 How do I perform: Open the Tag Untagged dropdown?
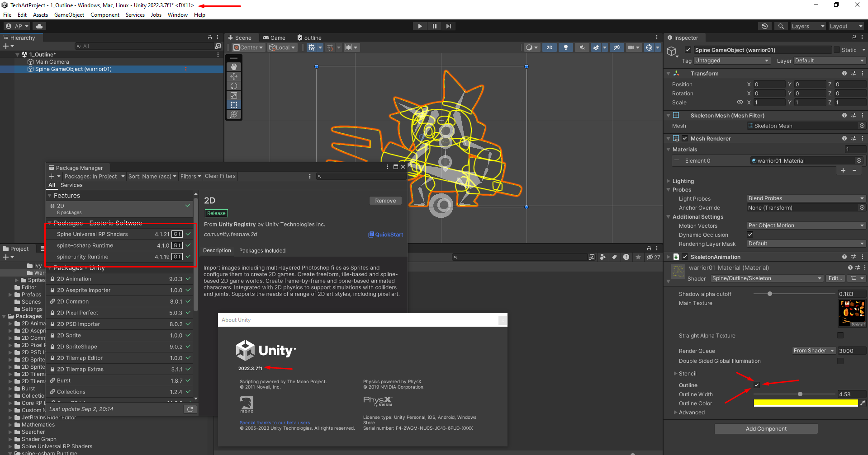[732, 61]
